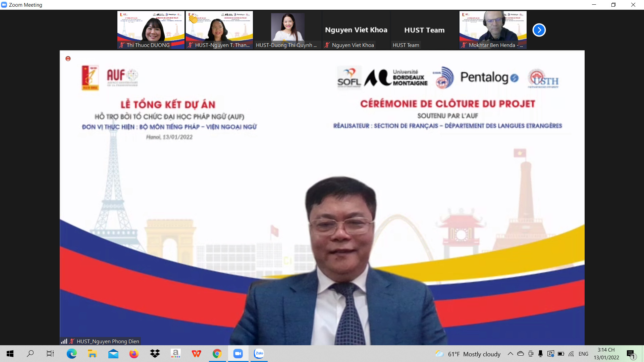Select Thi Thuoc DUONG video thumbnail
The image size is (644, 362).
tap(151, 30)
